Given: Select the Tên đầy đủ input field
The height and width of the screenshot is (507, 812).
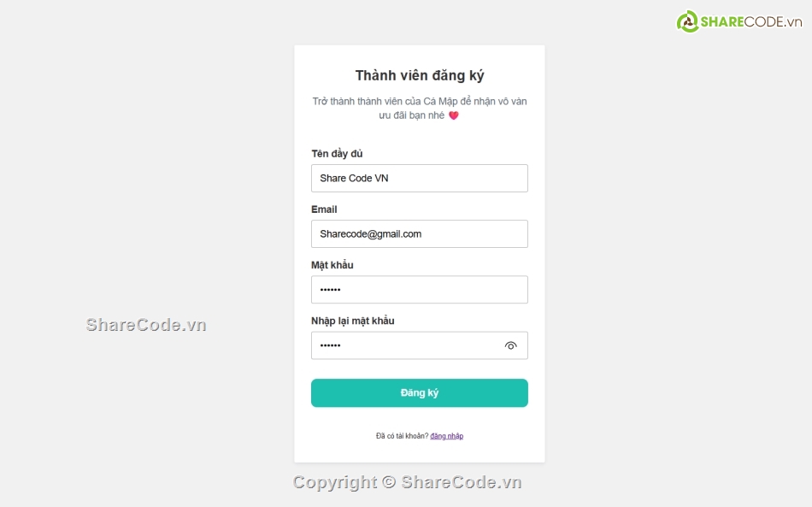Looking at the screenshot, I should (419, 178).
